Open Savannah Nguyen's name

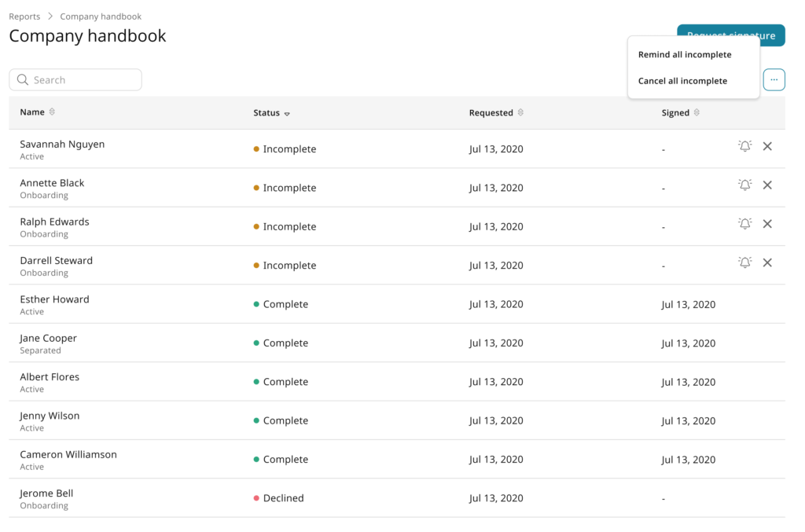(62, 144)
